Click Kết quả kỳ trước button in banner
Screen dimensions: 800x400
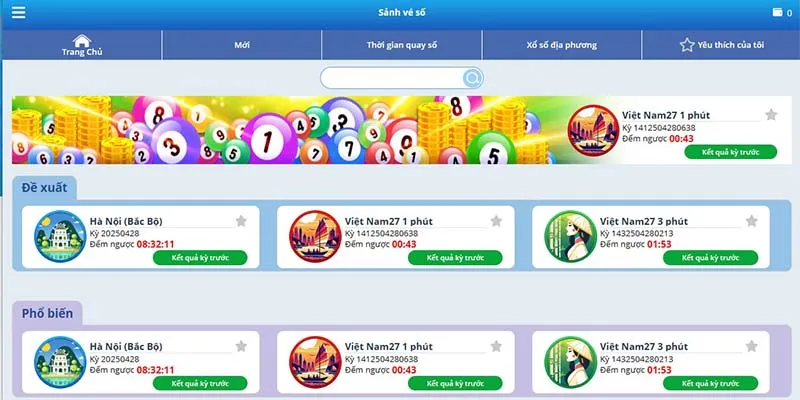(731, 152)
